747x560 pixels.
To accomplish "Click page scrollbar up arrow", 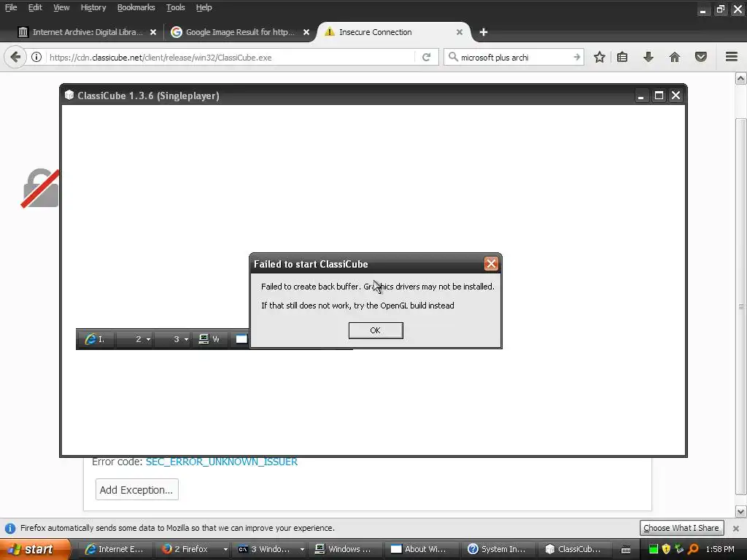I will coord(741,79).
